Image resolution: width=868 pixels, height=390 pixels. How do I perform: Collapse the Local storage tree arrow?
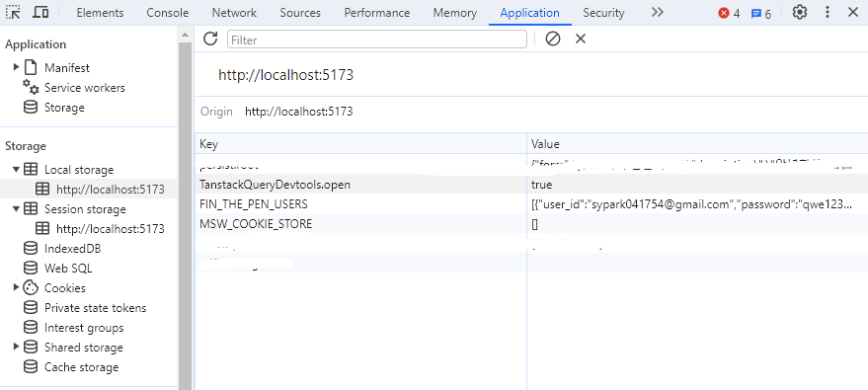[x=16, y=169]
